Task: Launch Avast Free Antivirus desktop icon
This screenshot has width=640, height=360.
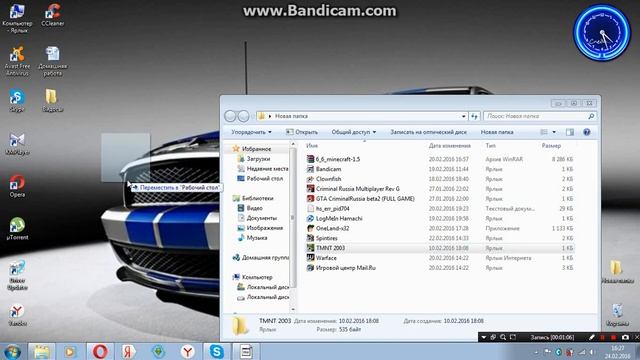Action: (x=17, y=61)
